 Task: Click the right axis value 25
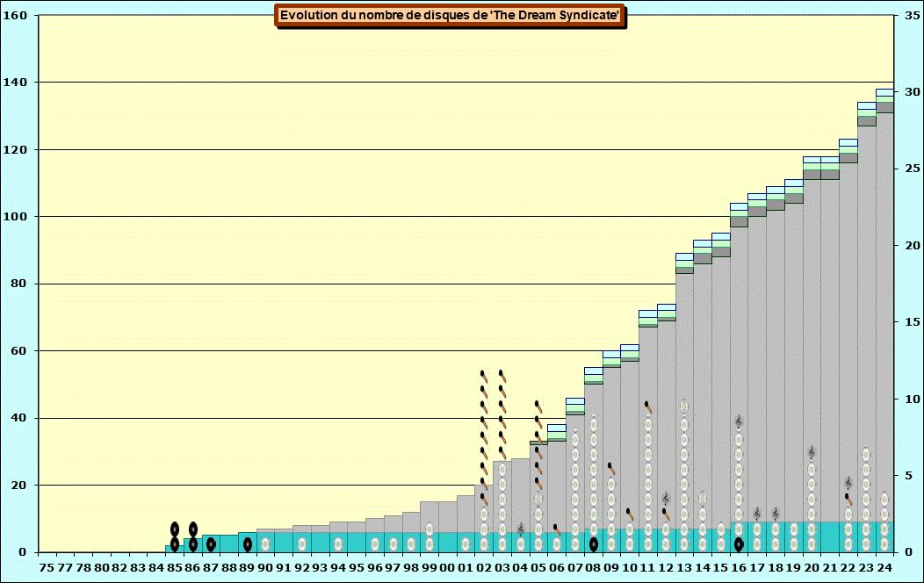(x=913, y=169)
